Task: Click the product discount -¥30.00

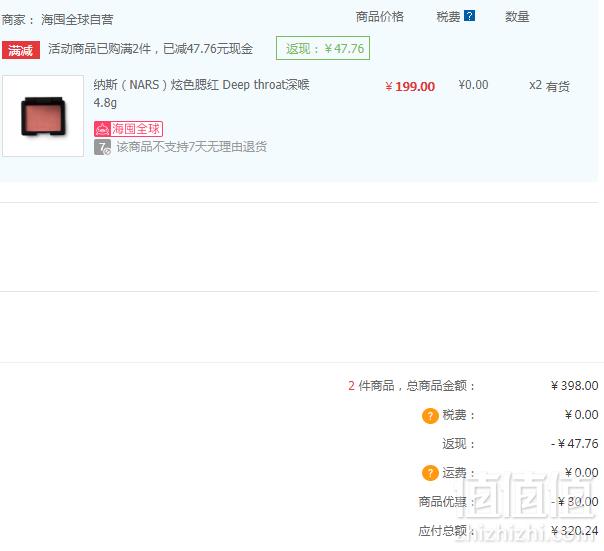Action: click(x=574, y=502)
